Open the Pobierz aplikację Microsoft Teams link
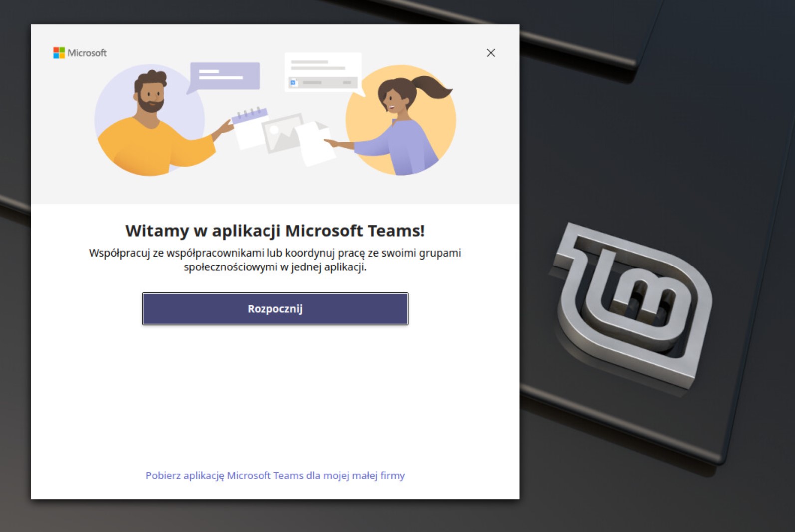Image resolution: width=795 pixels, height=532 pixels. coord(275,476)
